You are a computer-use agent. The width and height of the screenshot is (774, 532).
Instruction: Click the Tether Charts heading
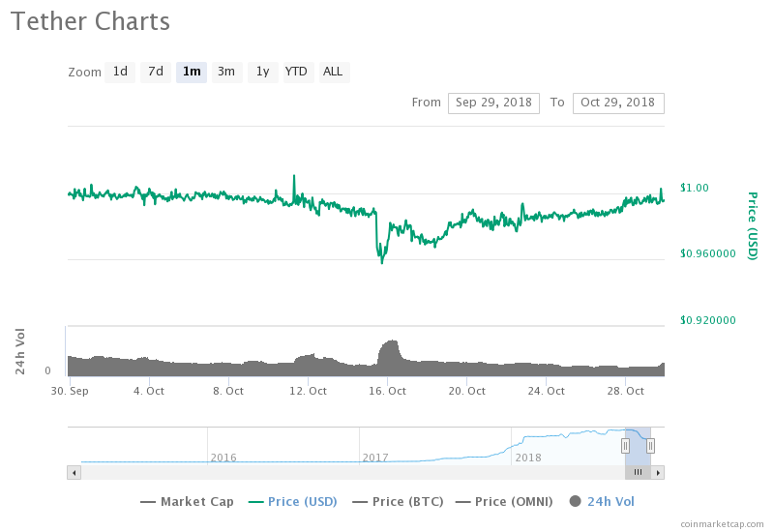[90, 21]
